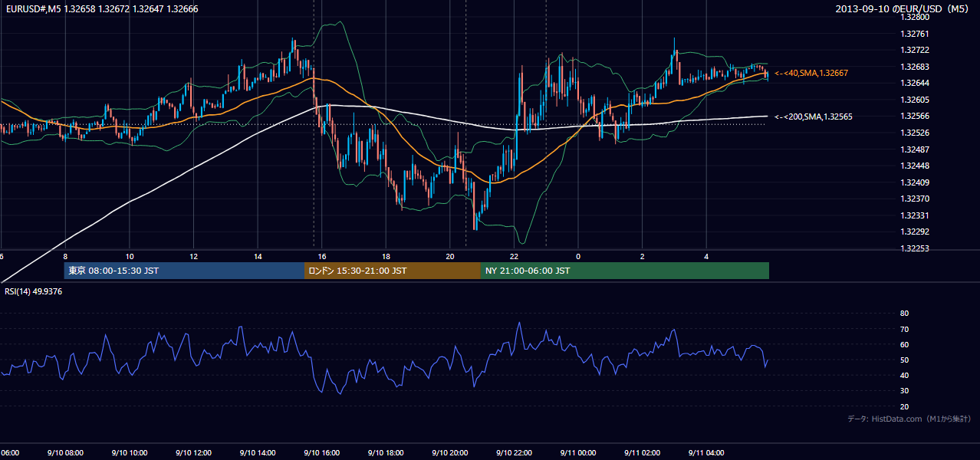
Task: Click the 9/10 20:00 time axis label
Action: [450, 452]
